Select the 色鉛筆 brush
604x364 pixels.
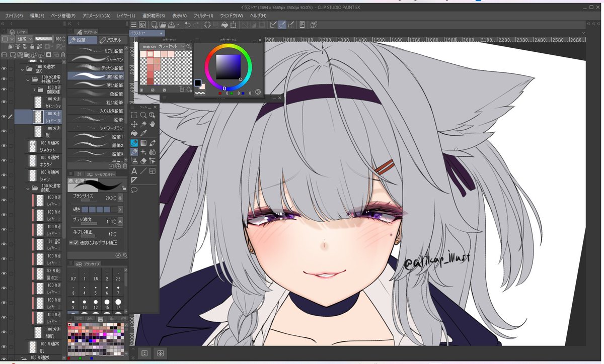pos(96,94)
